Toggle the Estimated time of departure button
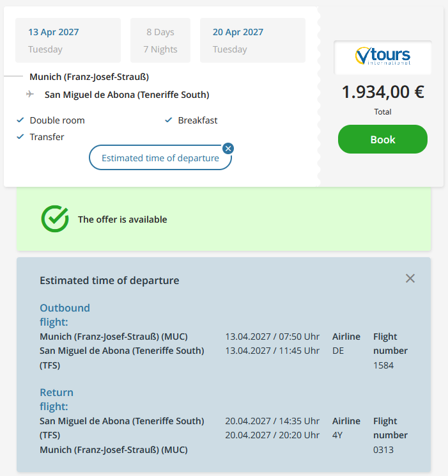This screenshot has height=476, width=448. 160,158
